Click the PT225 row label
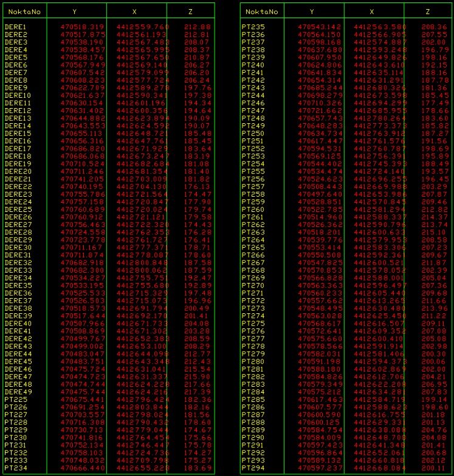 (x=15, y=399)
